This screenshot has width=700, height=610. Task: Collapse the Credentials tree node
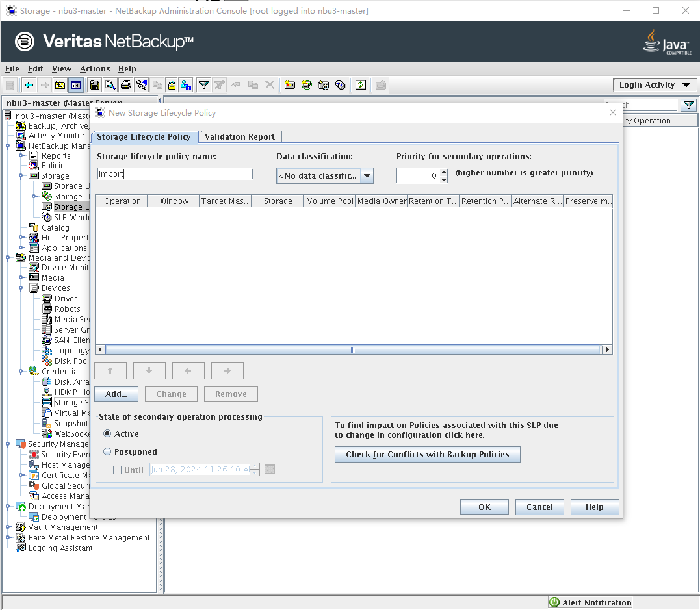pyautogui.click(x=21, y=372)
